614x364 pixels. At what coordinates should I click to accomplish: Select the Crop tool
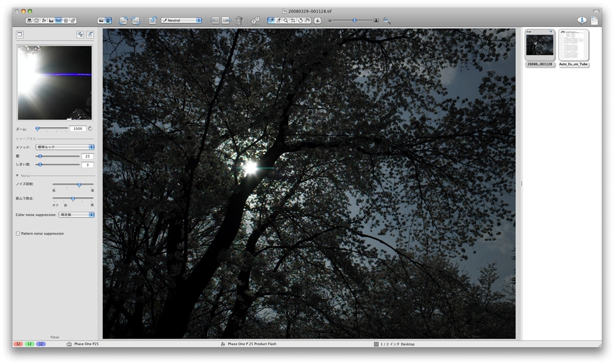pyautogui.click(x=293, y=20)
